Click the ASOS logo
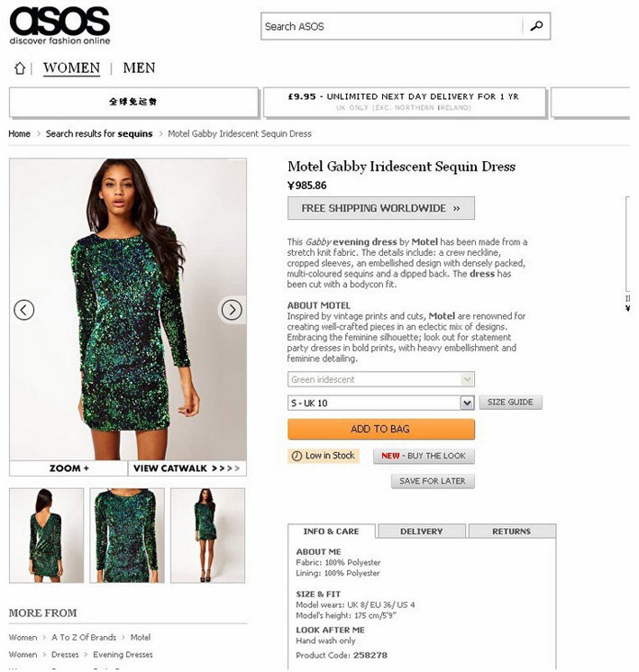Viewport: 639px width, 672px height. coord(59,26)
